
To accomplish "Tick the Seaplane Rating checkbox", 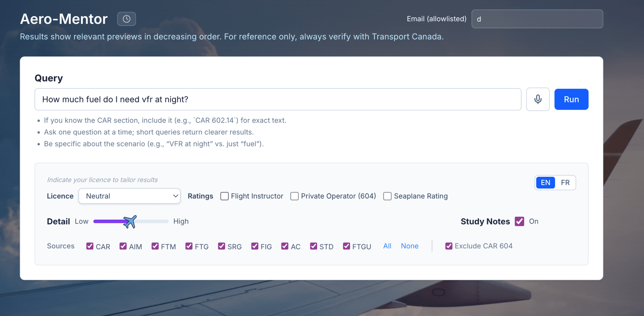I will tap(387, 196).
